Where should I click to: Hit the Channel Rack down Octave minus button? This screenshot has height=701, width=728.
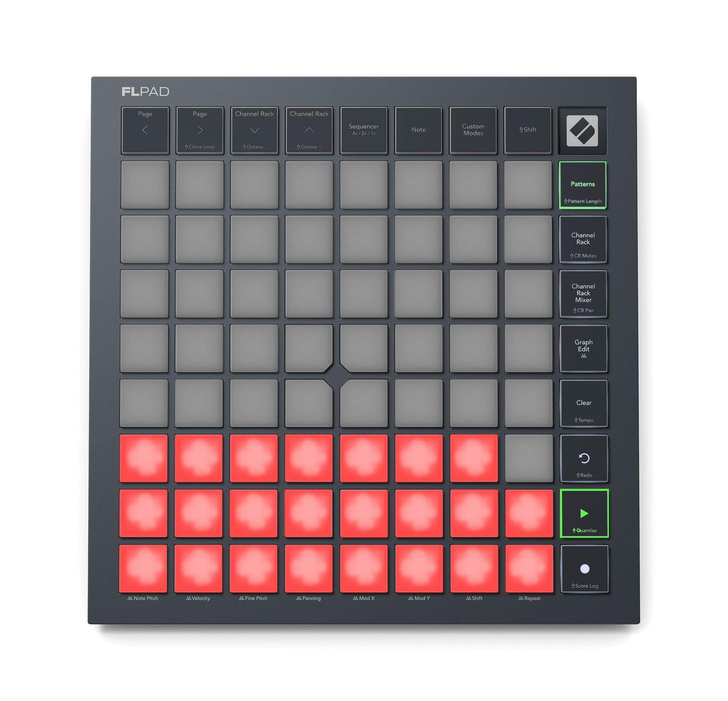pos(255,130)
